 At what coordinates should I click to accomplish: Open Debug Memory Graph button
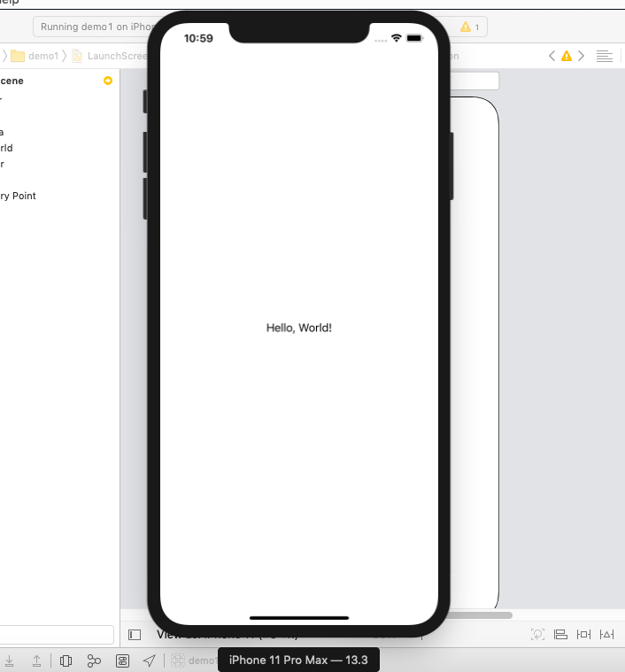point(94,660)
